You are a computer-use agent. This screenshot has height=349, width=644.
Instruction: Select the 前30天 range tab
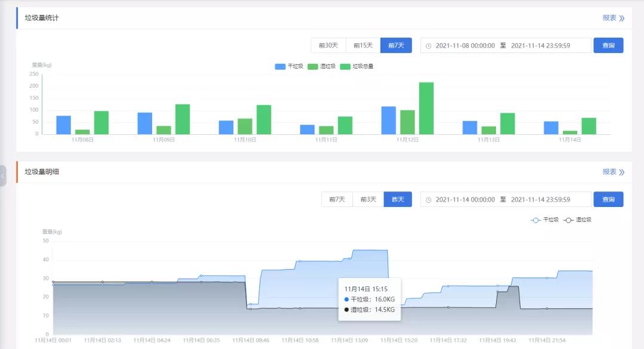pyautogui.click(x=328, y=45)
